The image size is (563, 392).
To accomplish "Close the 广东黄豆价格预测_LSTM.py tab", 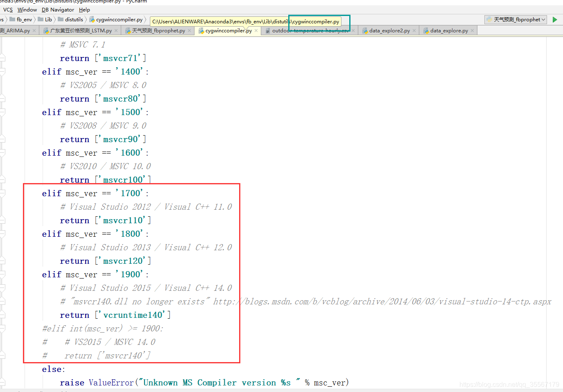I will pos(116,31).
